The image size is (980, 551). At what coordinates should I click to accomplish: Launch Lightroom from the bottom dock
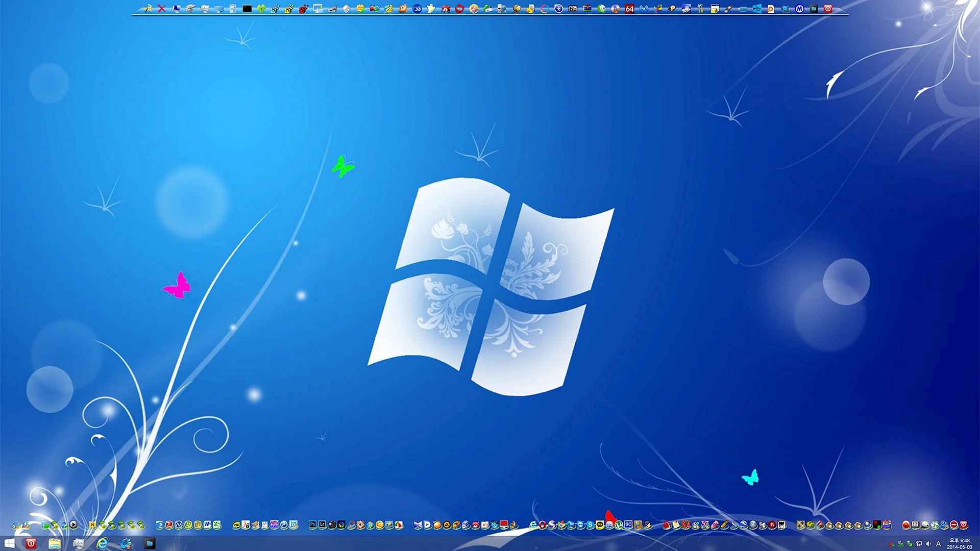tap(322, 524)
